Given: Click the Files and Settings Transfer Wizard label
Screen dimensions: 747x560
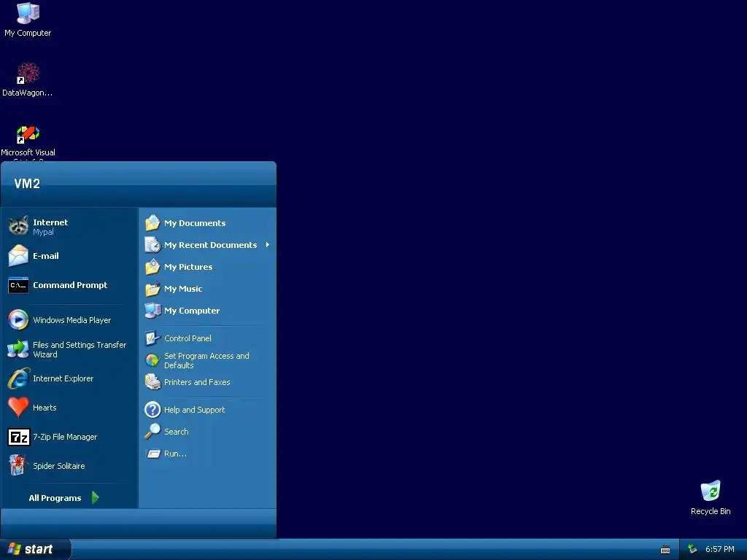Looking at the screenshot, I should point(80,349).
